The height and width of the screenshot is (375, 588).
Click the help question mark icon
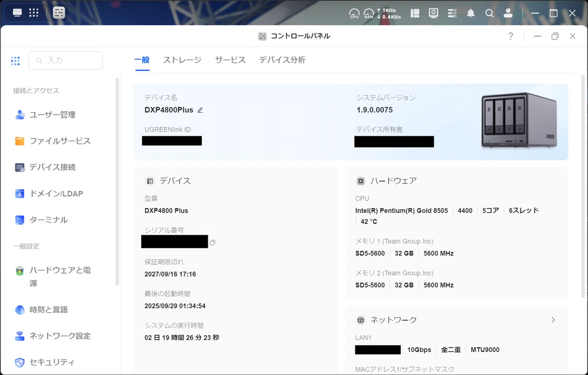[511, 36]
